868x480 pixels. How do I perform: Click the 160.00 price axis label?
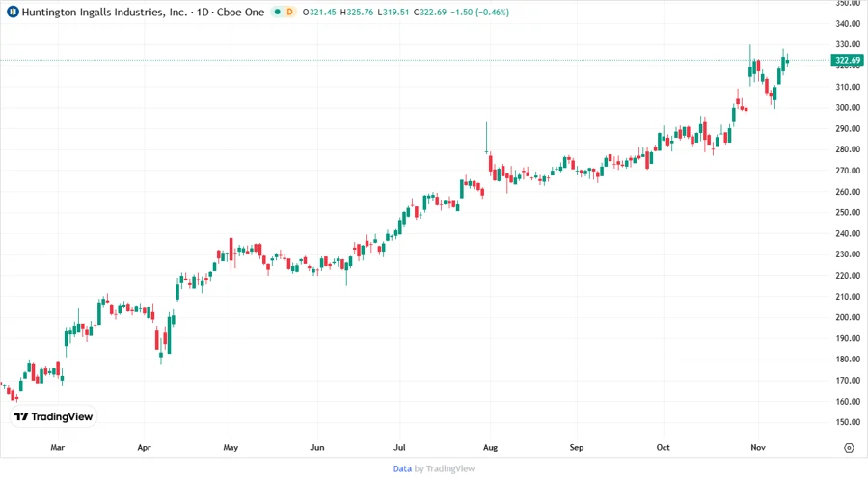[848, 402]
